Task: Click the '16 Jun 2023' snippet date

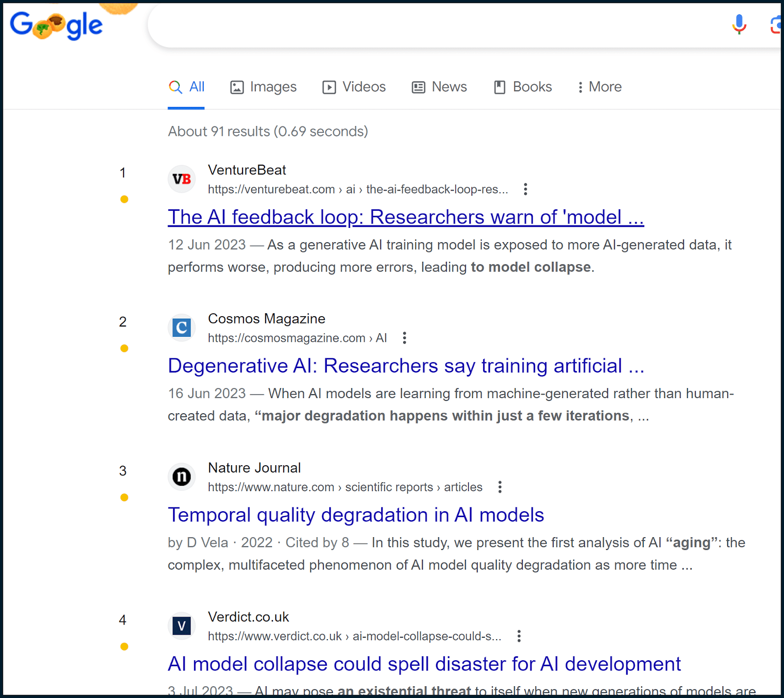Action: [x=207, y=393]
